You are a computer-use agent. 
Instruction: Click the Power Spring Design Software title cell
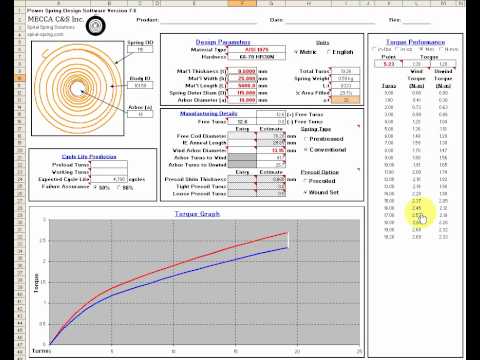81,11
